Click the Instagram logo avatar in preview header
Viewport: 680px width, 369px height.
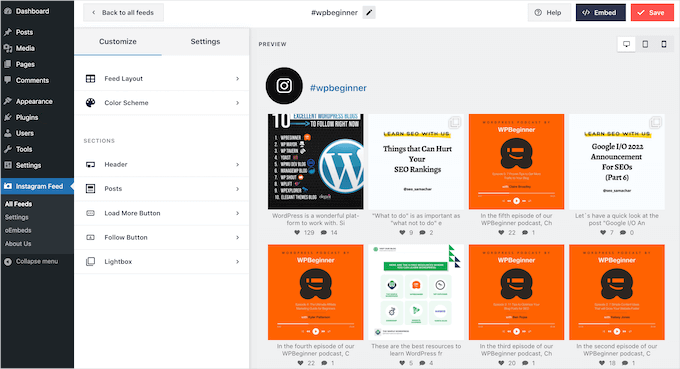click(284, 86)
